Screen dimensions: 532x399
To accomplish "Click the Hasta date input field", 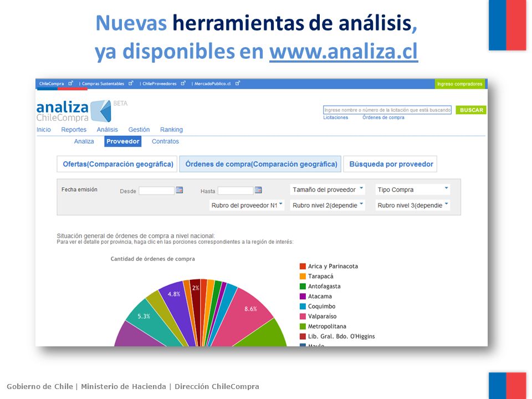I will (x=236, y=191).
